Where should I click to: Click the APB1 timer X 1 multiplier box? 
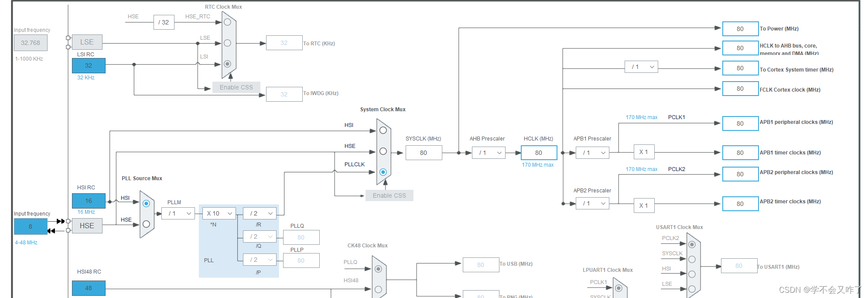[x=644, y=152]
